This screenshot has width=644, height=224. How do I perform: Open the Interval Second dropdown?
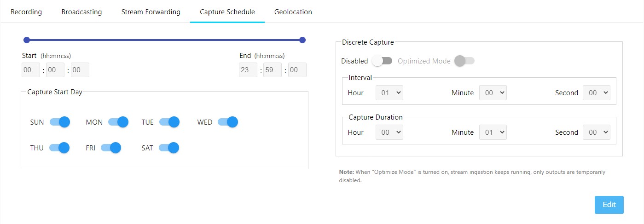tap(596, 92)
